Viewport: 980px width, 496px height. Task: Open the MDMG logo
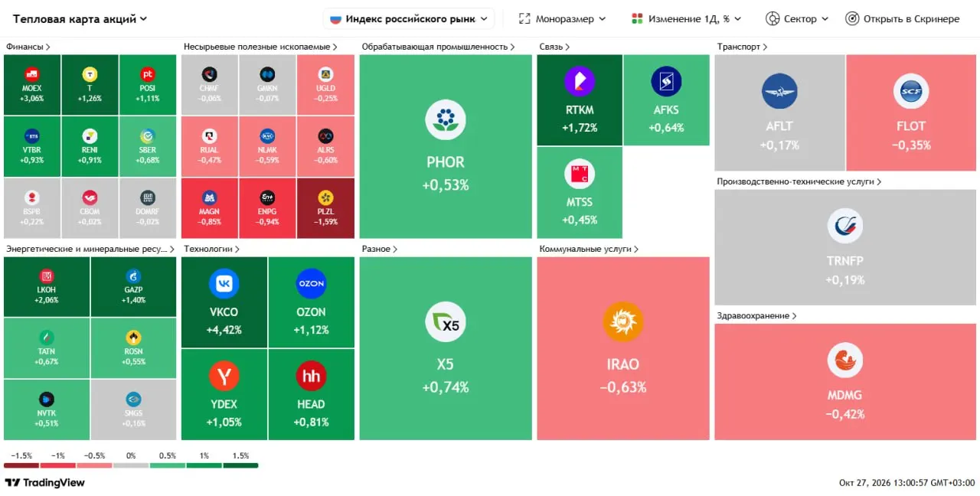click(845, 361)
